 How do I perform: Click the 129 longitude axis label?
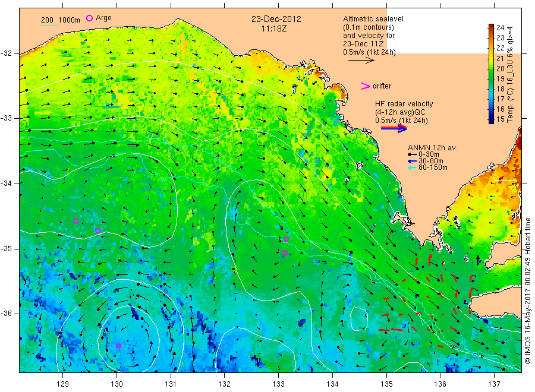coord(63,384)
